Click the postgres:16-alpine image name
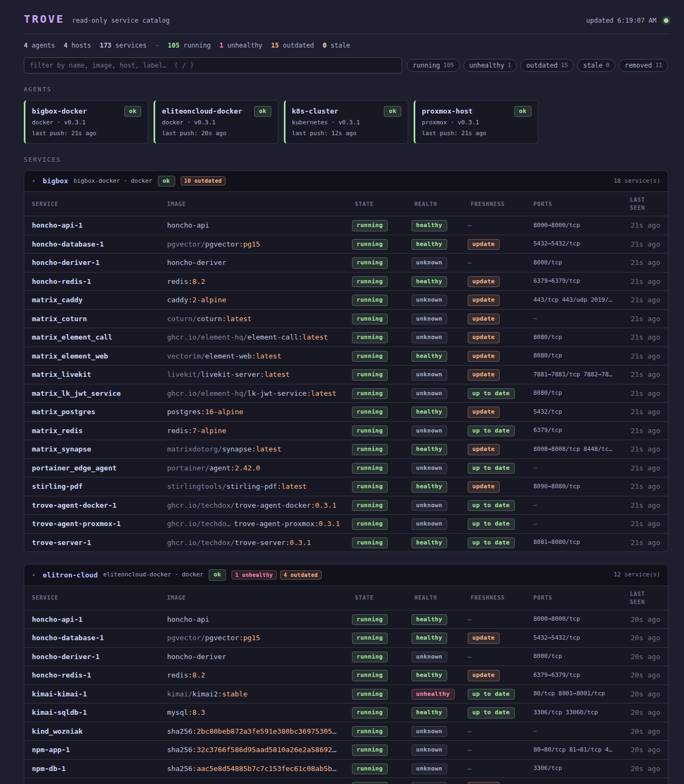Viewport: 684px width, 784px height. pos(205,412)
